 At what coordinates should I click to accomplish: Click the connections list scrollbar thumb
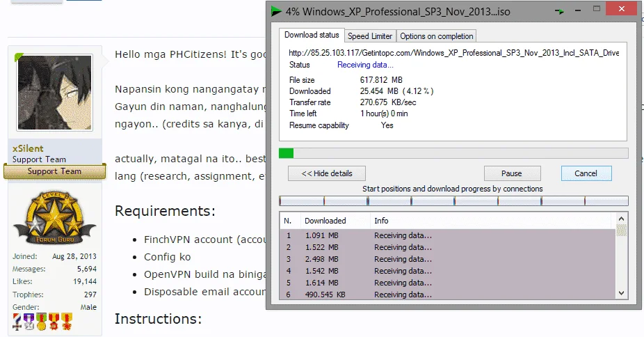tap(621, 230)
